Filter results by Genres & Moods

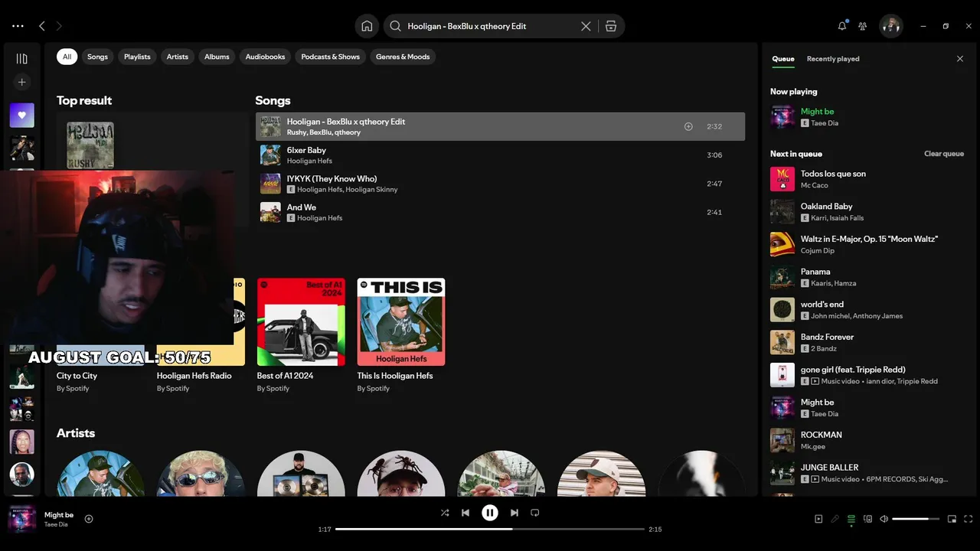403,57
